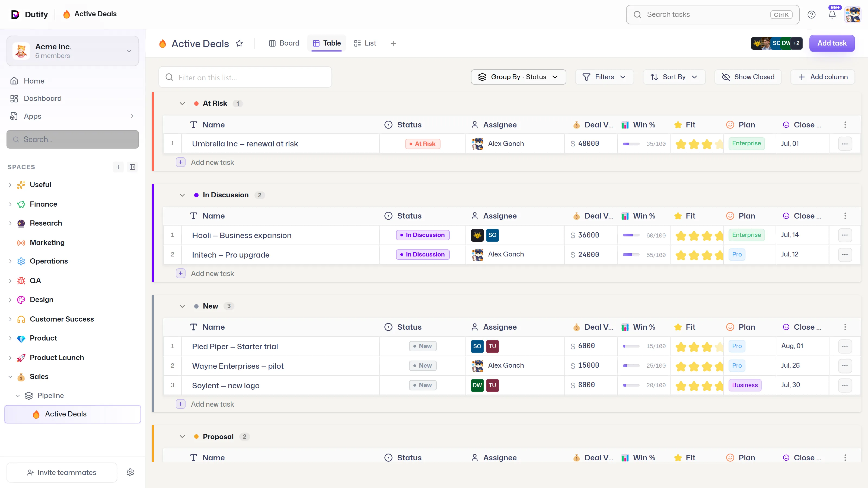868x488 pixels.
Task: Open row menu for Soylent new logo
Action: click(845, 385)
